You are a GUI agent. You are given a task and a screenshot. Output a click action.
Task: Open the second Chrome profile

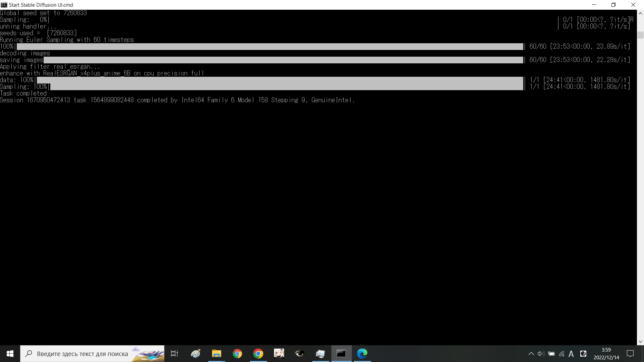tap(258, 354)
